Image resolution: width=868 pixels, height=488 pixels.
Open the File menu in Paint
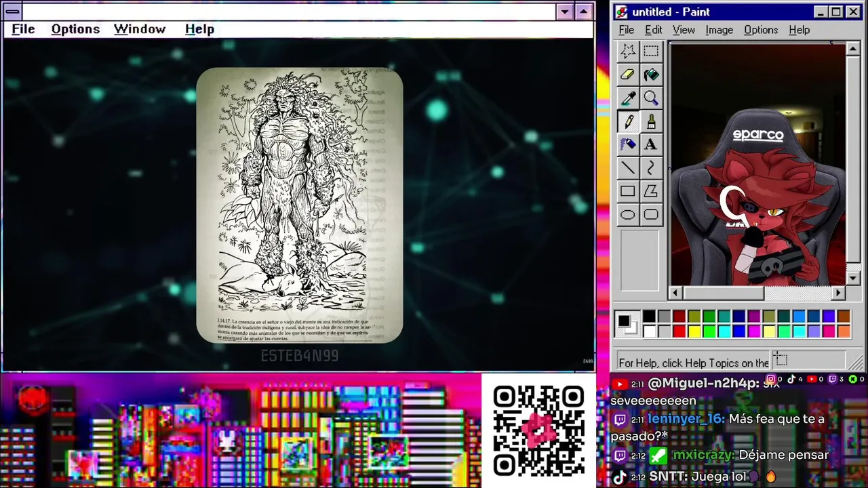point(627,30)
